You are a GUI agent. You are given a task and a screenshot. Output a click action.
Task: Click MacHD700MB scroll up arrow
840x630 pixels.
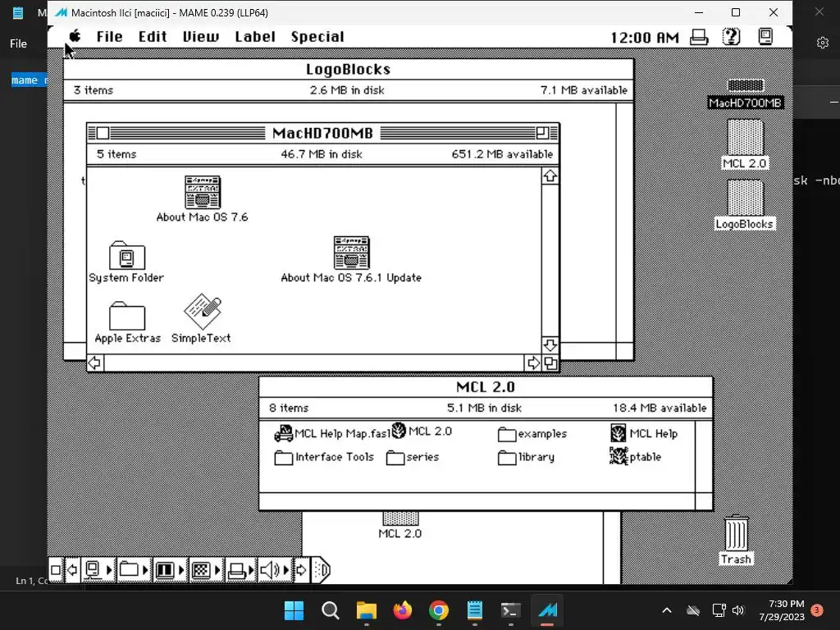pos(550,176)
